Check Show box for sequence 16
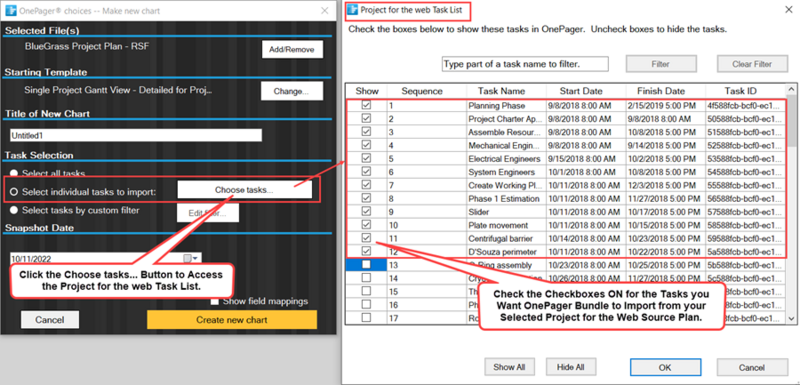The image size is (800, 385). pos(366,304)
